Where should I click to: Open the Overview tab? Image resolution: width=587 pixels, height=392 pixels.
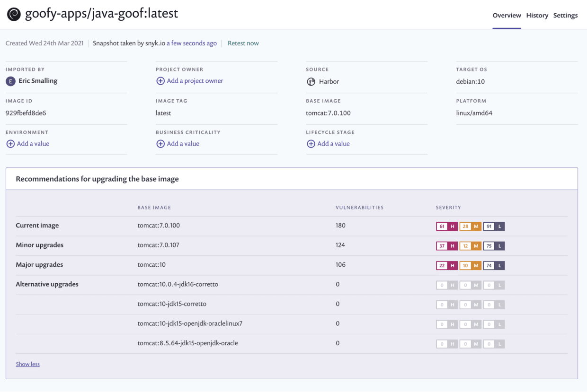(x=507, y=16)
